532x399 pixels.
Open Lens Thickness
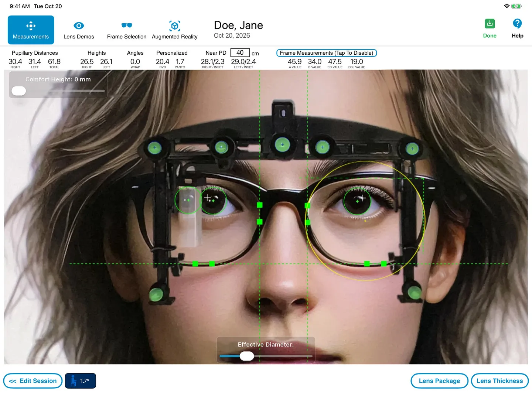[500, 381]
